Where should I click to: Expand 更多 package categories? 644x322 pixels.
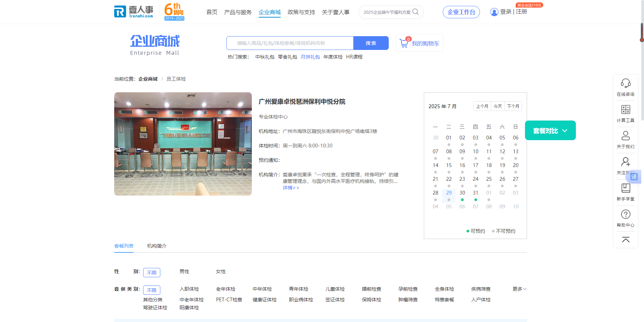tap(519, 289)
